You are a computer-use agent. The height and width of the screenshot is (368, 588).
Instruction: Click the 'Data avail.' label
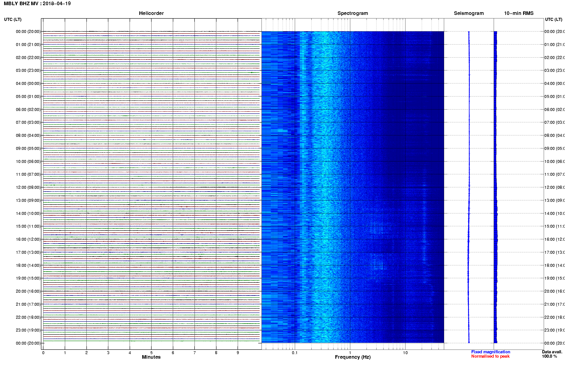coord(552,352)
